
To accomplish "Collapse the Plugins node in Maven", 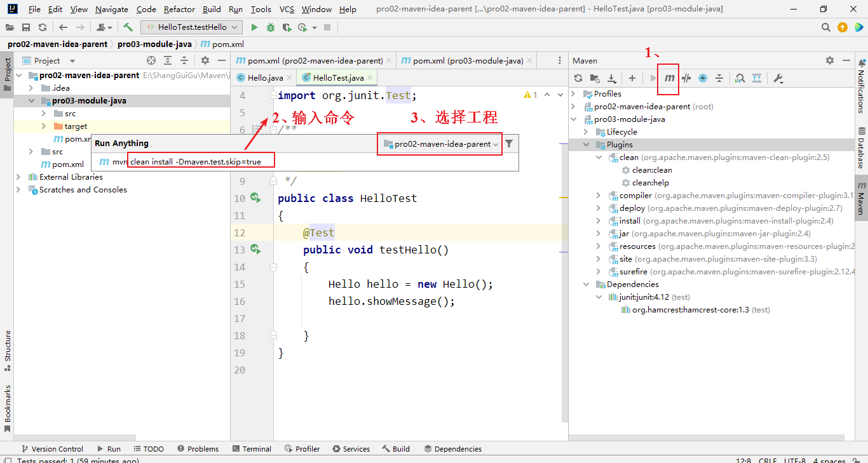I will 586,144.
